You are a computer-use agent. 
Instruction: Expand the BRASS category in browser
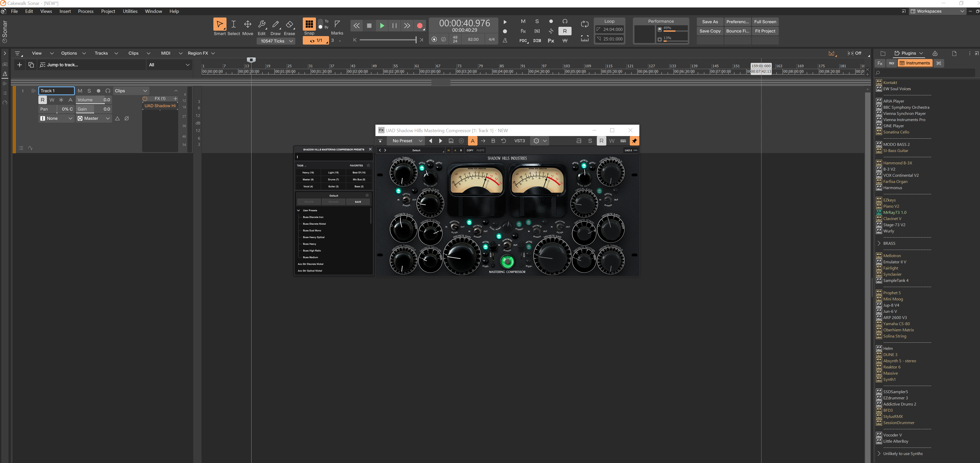click(879, 243)
